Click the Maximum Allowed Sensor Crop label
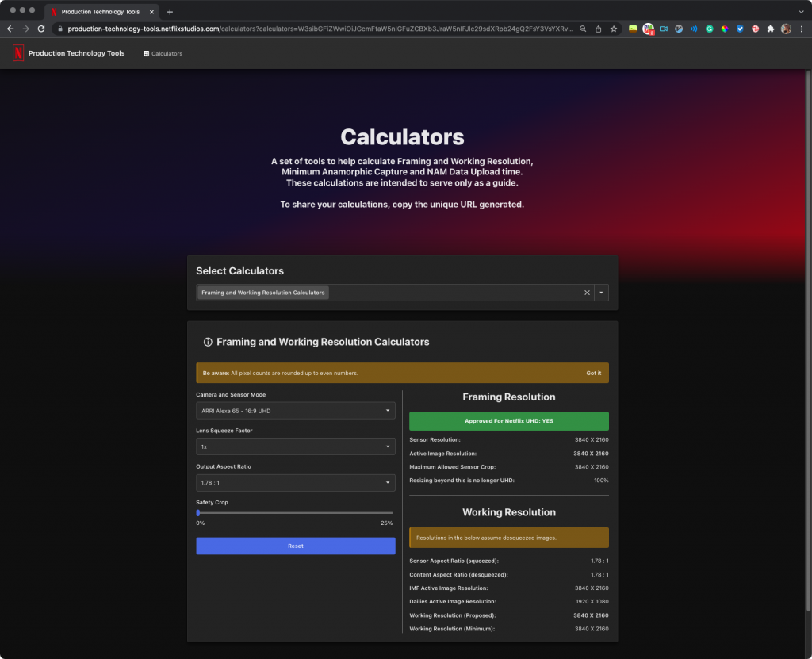 point(452,467)
